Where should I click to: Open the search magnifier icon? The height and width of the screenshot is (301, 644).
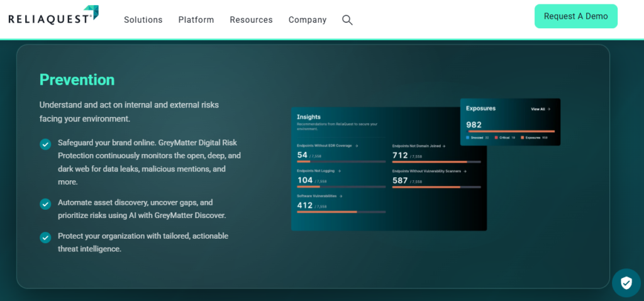tap(347, 19)
